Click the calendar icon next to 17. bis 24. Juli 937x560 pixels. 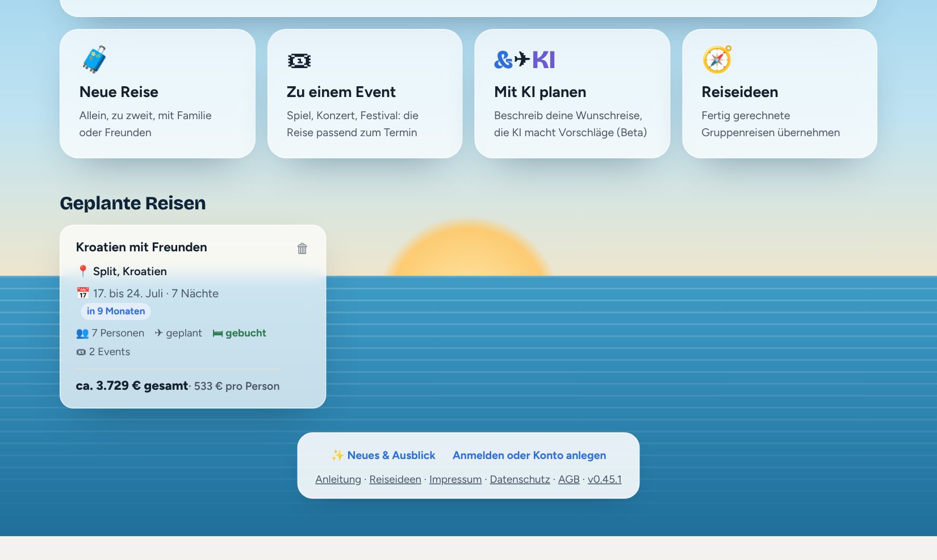coord(83,293)
